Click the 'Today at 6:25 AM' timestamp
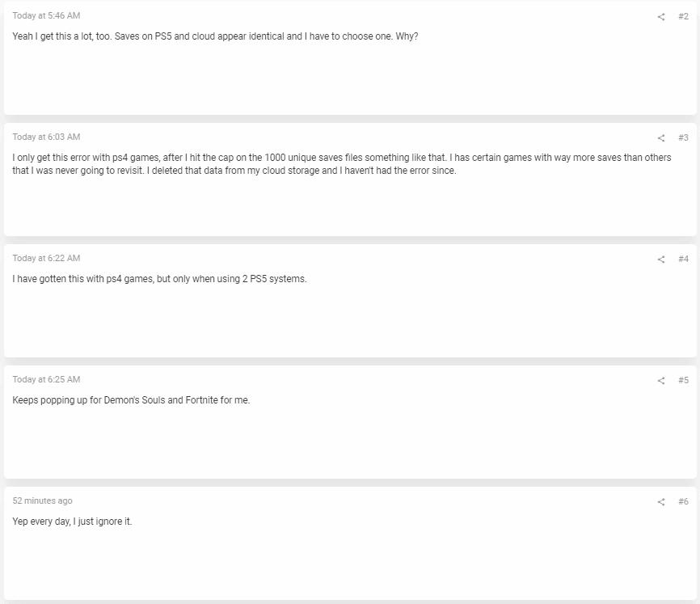The height and width of the screenshot is (604, 700). pos(46,380)
